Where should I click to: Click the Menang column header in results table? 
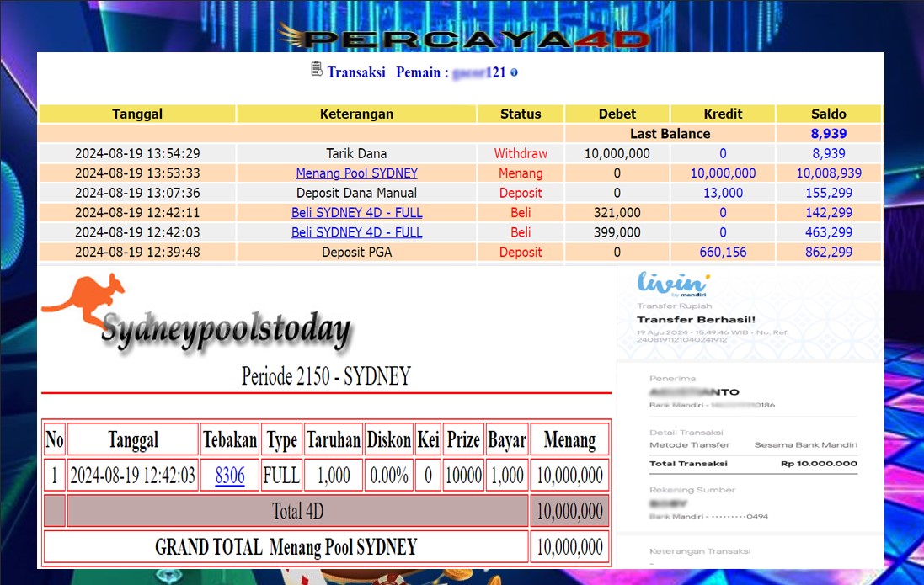click(x=569, y=439)
